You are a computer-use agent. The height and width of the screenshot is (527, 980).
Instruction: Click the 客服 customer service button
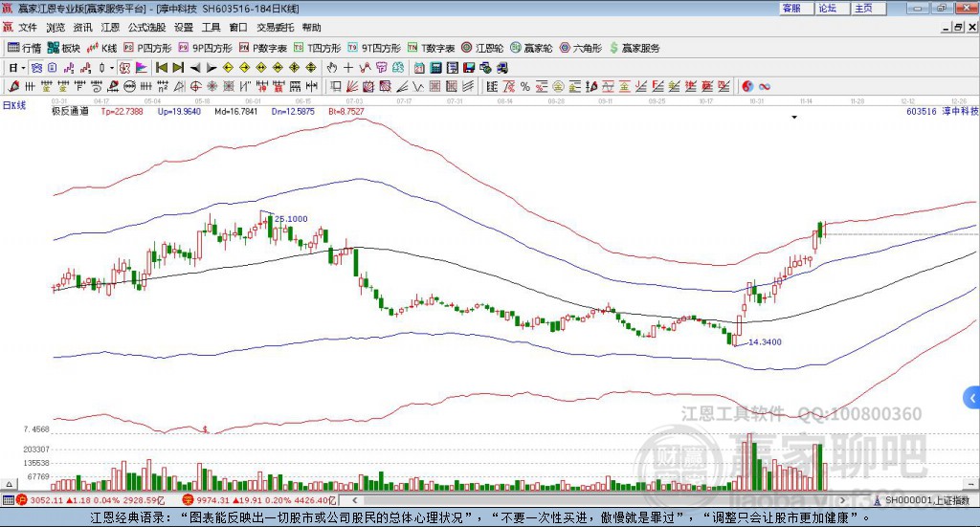(796, 8)
